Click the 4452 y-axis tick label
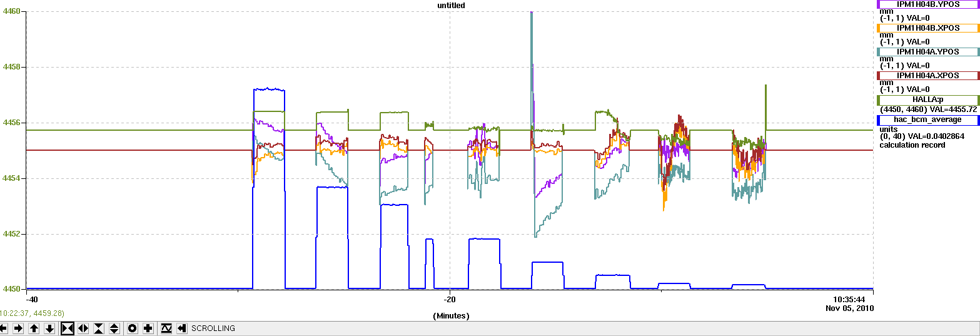This screenshot has width=980, height=336. pos(12,234)
